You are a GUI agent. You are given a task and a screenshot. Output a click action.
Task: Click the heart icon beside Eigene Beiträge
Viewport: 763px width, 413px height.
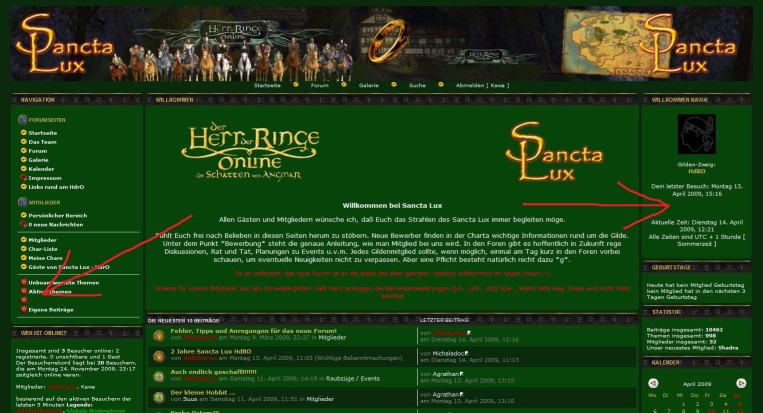23,310
